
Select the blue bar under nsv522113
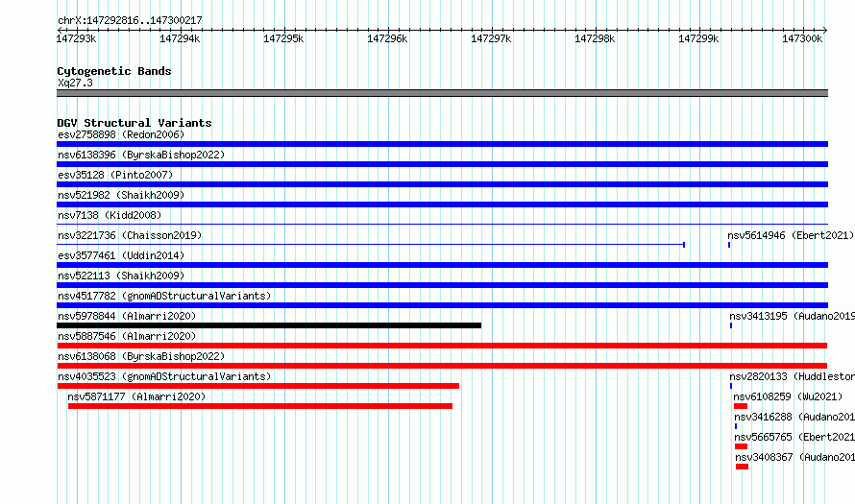(442, 285)
